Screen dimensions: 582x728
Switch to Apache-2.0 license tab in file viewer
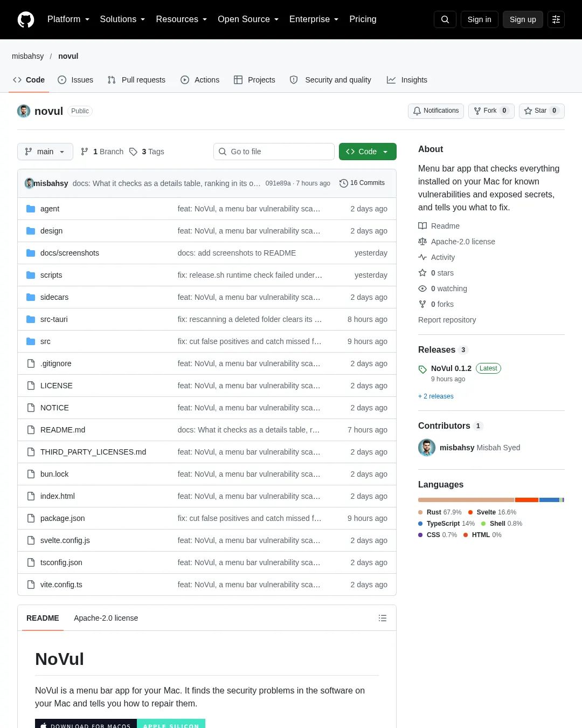tap(106, 618)
